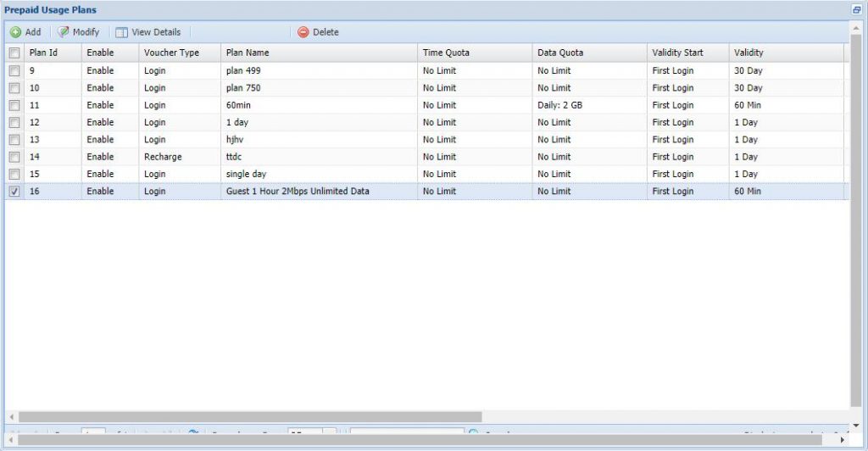
Task: Click left arrow of the grid's horizontal scrollbar
Action: point(11,417)
